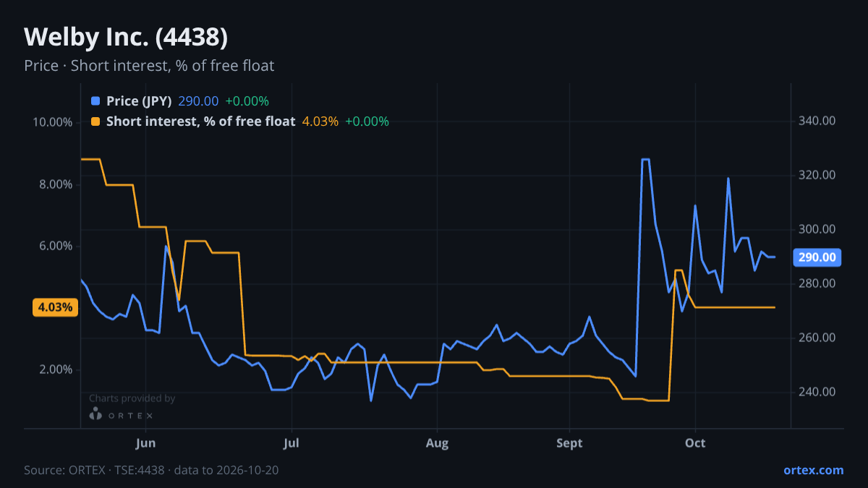Click the 6.00% left axis label
868x488 pixels.
(x=56, y=246)
